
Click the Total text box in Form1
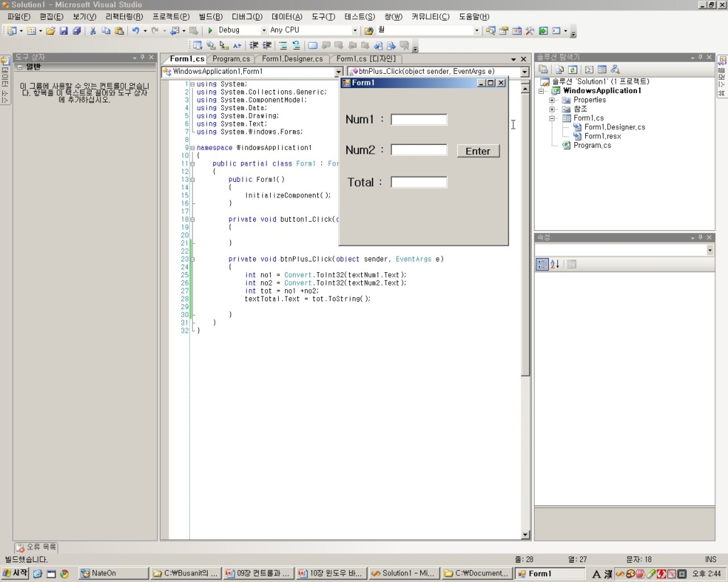[x=419, y=182]
